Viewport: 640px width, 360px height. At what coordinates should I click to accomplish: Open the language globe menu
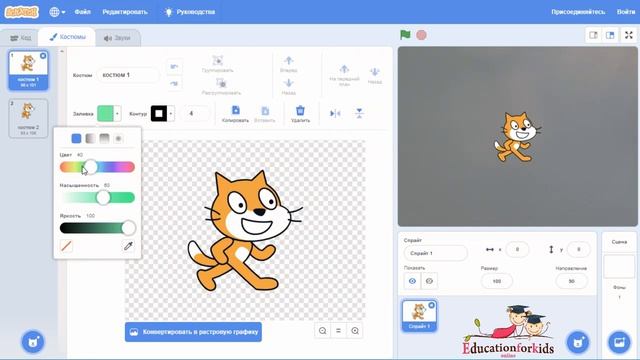(x=57, y=12)
